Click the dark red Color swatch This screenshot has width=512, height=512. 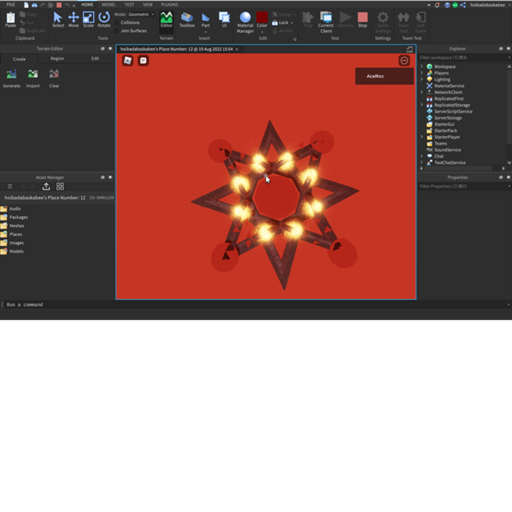(x=262, y=17)
